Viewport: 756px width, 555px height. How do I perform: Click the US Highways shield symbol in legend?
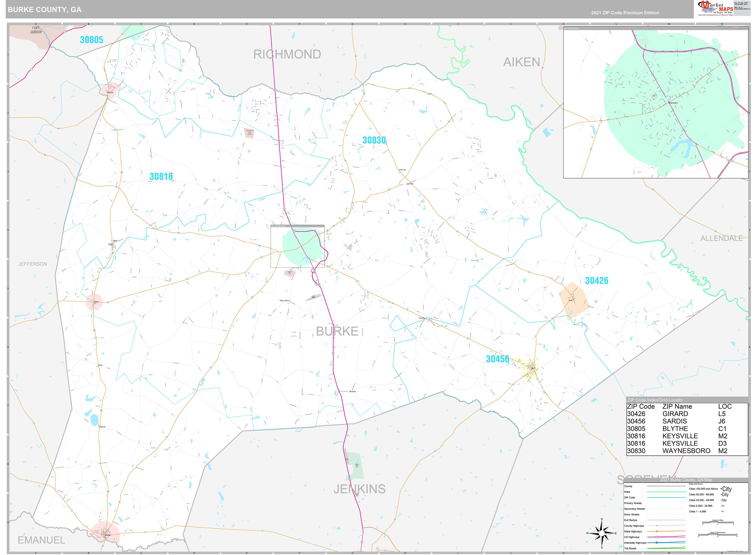pos(657,537)
